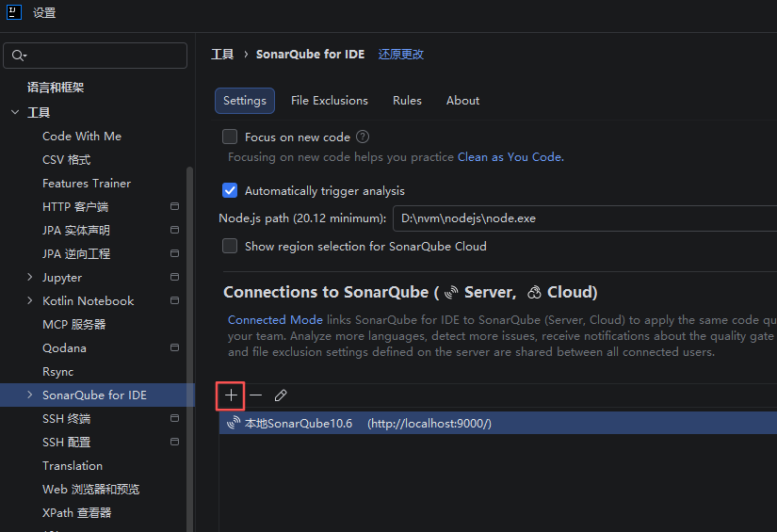
Task: Open JPA 实体声明 settings
Action: click(x=76, y=231)
